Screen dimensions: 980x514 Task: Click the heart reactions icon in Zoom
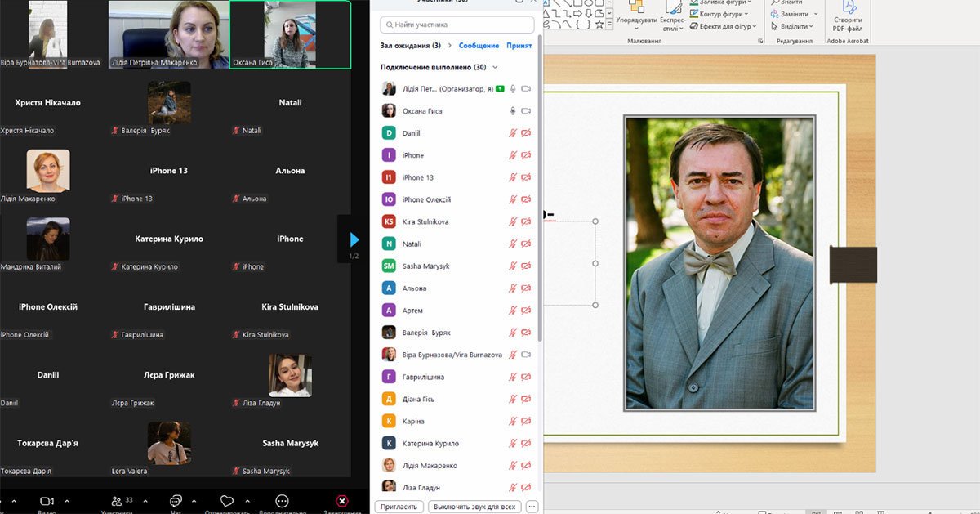tap(227, 501)
